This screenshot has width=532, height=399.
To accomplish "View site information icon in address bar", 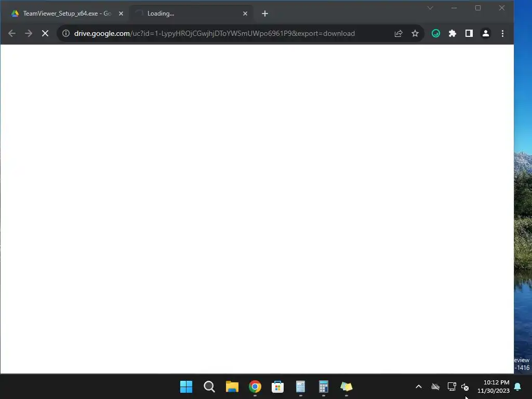I will 66,33.
